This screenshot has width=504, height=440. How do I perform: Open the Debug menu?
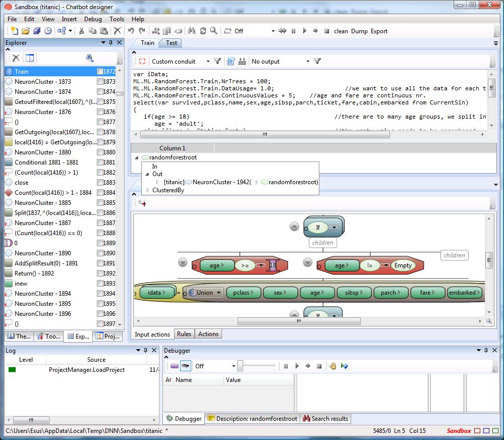93,19
